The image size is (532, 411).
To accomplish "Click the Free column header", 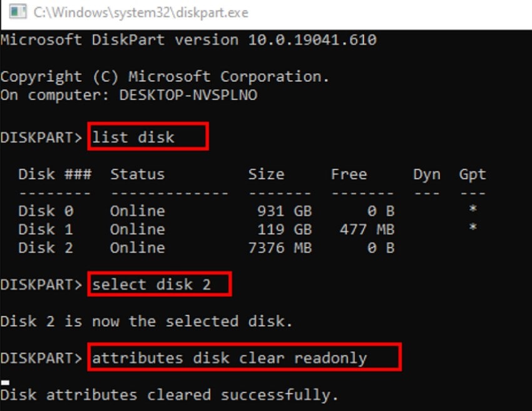I will 349,174.
